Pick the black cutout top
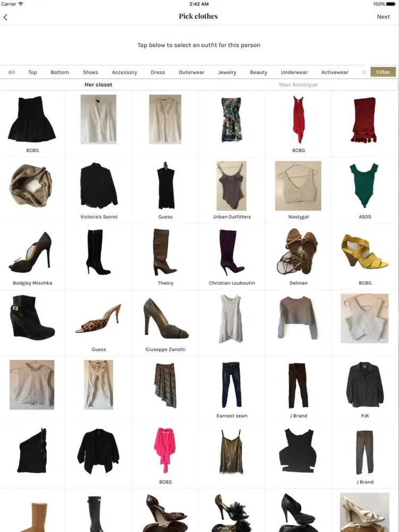 click(298, 451)
